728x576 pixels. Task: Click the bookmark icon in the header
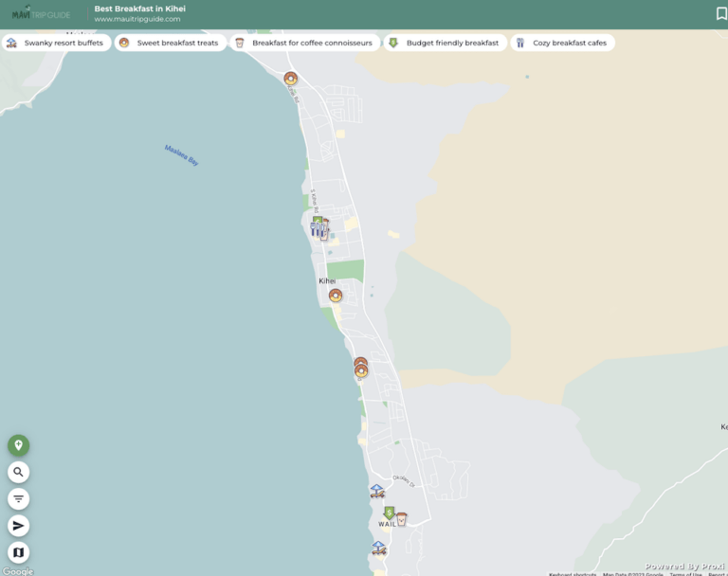(x=721, y=14)
